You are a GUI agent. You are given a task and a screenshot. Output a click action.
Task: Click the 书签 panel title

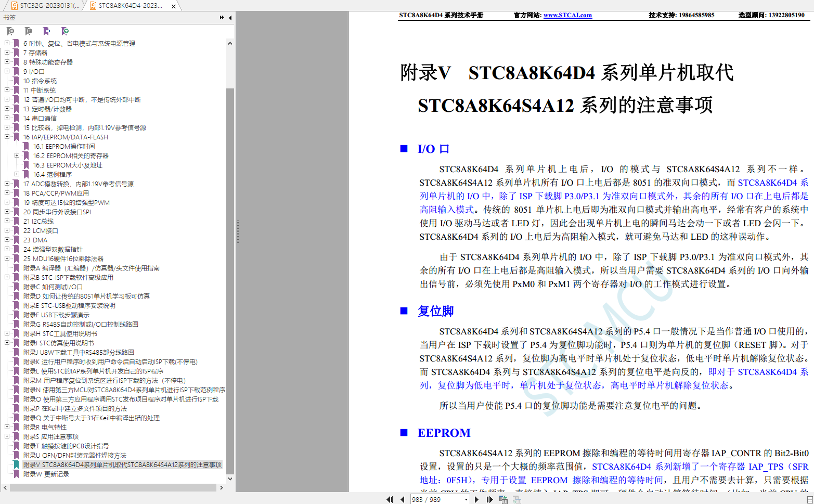point(9,18)
